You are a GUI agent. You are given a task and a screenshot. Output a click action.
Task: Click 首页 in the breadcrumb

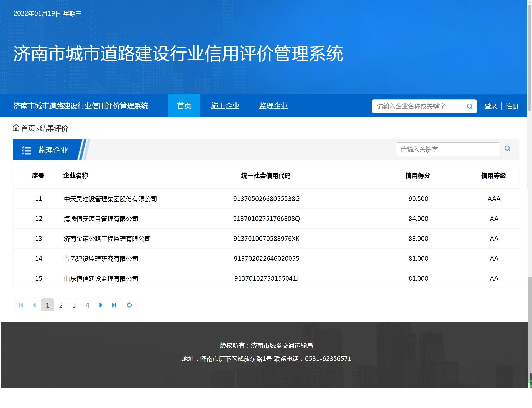pos(28,128)
